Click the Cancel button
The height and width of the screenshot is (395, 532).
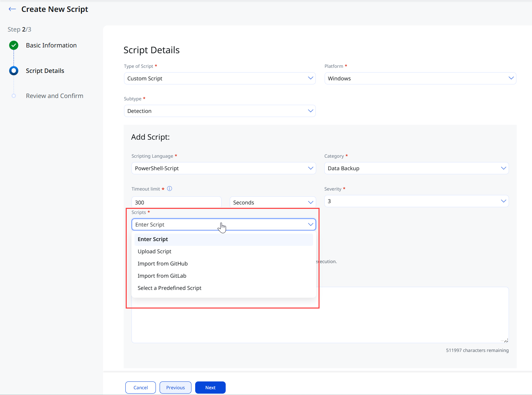141,388
